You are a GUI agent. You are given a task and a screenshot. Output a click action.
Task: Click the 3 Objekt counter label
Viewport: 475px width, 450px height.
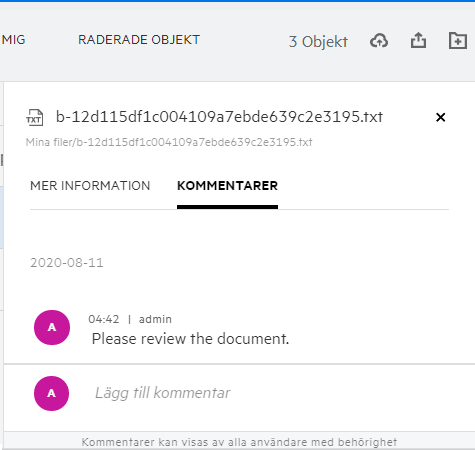pyautogui.click(x=318, y=42)
